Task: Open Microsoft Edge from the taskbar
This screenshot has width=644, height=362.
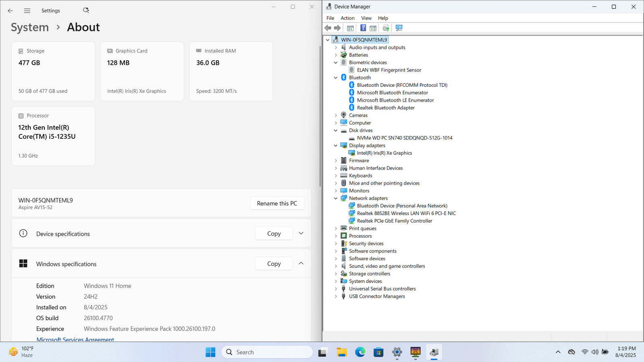Action: pyautogui.click(x=360, y=352)
